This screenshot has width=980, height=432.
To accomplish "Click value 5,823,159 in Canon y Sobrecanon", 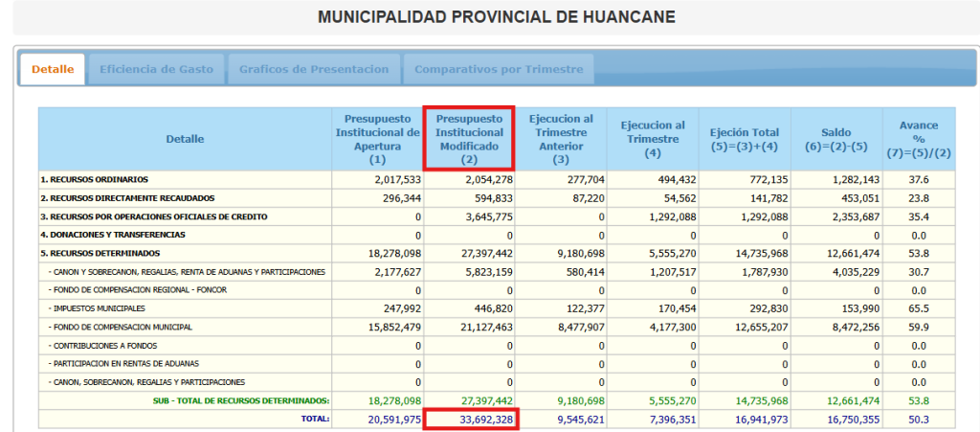I will pos(490,273).
